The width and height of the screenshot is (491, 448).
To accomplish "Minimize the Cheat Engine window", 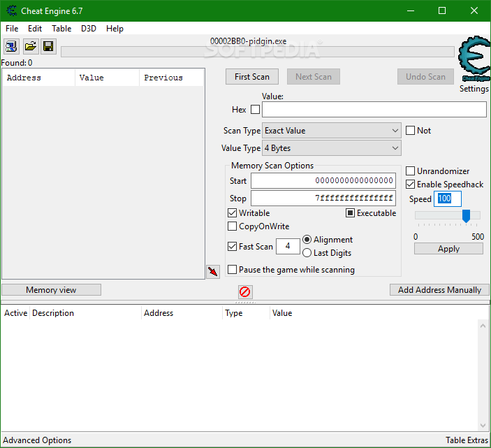I will [x=411, y=10].
